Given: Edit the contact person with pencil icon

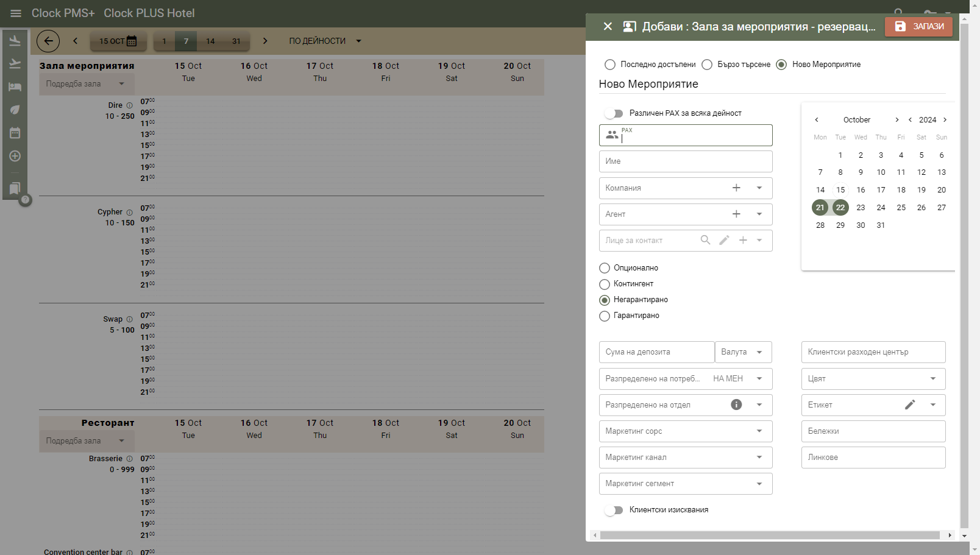Looking at the screenshot, I should click(724, 240).
